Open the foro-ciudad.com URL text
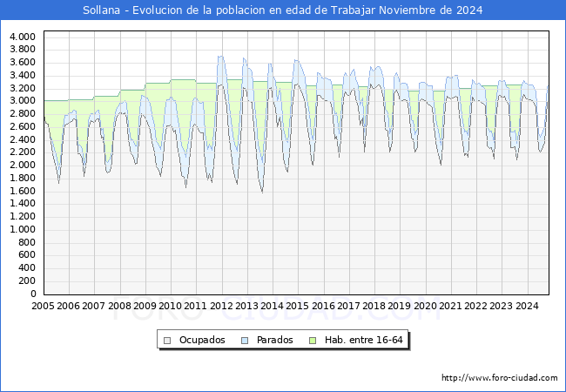 (500, 378)
